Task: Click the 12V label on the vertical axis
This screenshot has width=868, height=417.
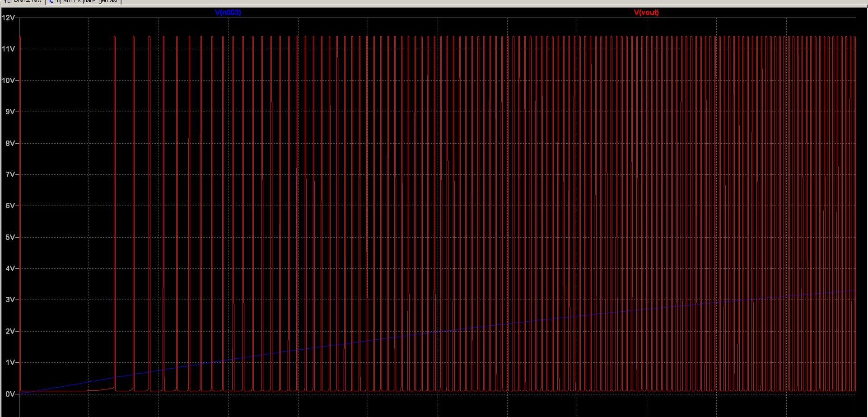Action: point(9,18)
